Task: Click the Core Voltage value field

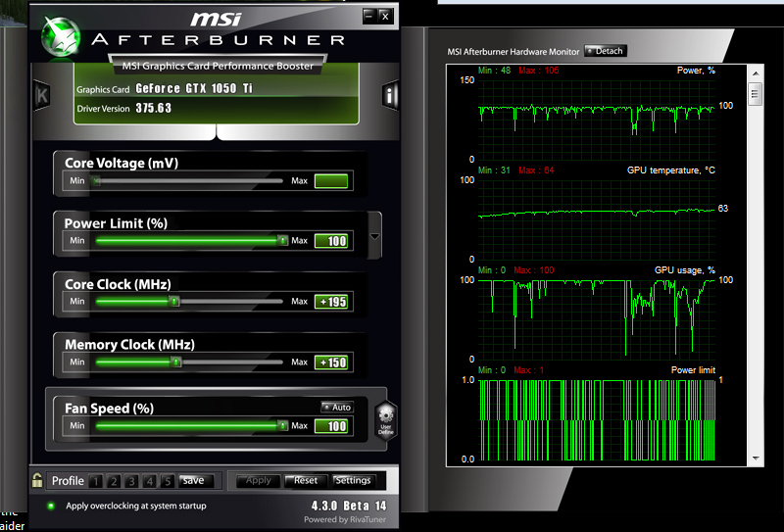Action: 331,181
